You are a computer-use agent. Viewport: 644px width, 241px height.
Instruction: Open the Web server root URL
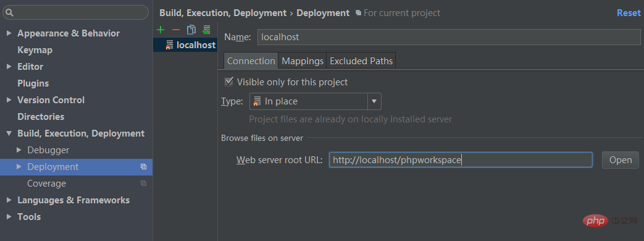point(620,160)
